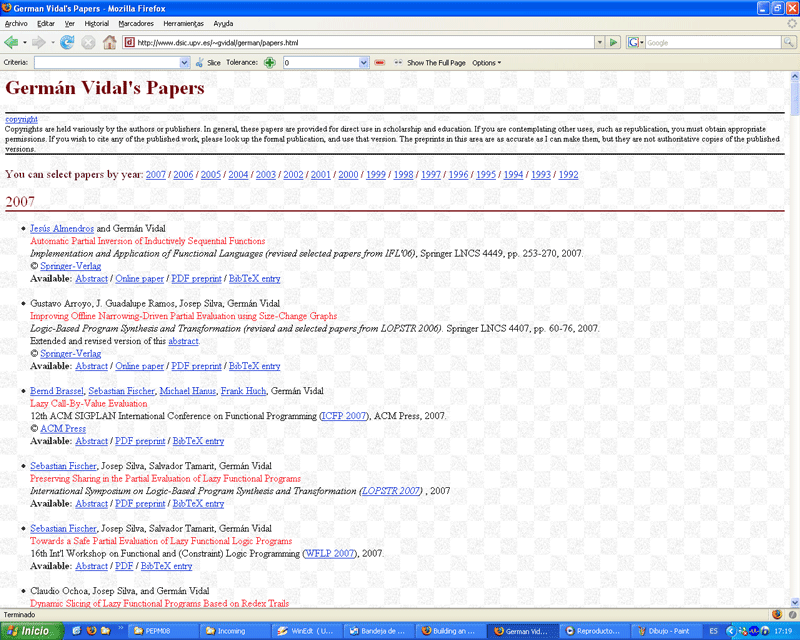Jump to papers from year 2003
Screen dimensions: 800x640
tap(265, 175)
